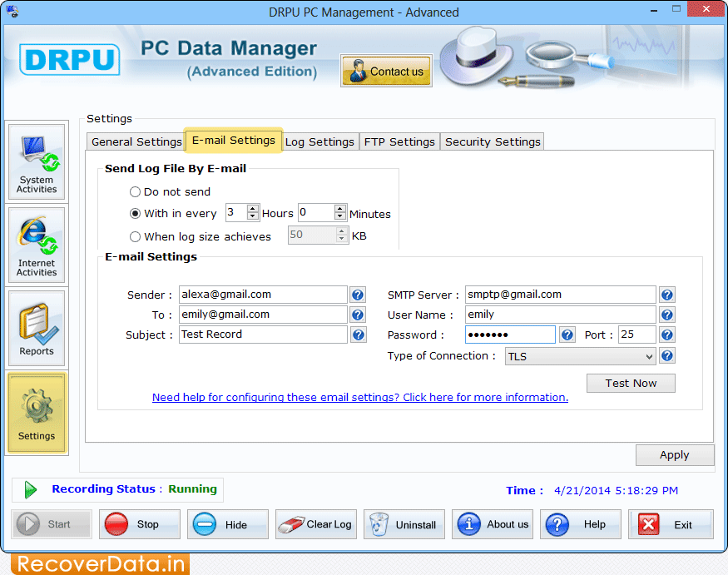Click the Test Now button
Viewport: 728px width, 575px height.
point(631,383)
